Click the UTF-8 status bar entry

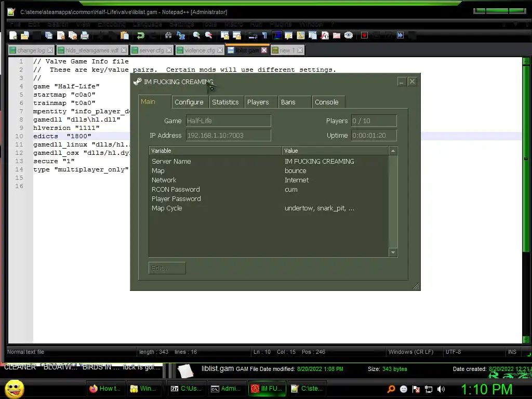pos(453,352)
